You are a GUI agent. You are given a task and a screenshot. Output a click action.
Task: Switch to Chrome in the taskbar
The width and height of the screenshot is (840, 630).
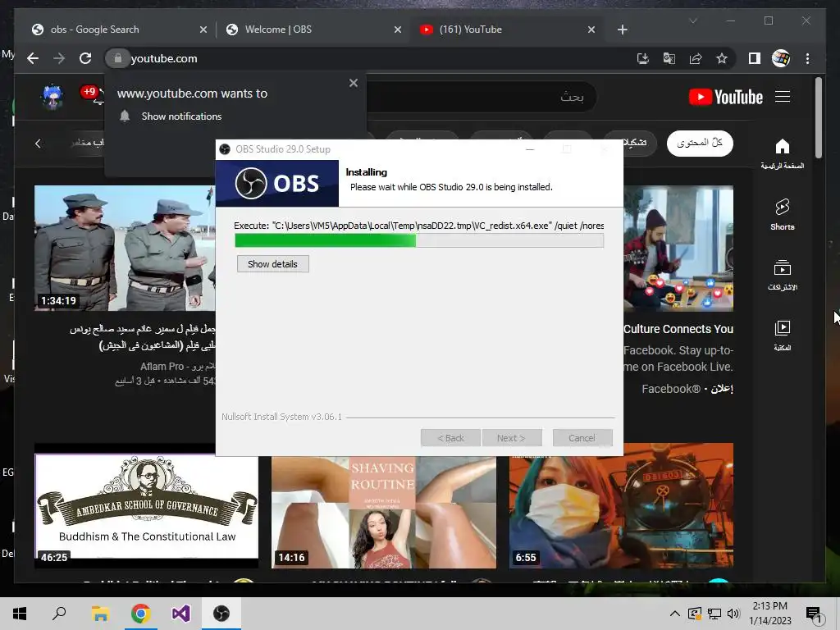point(141,614)
